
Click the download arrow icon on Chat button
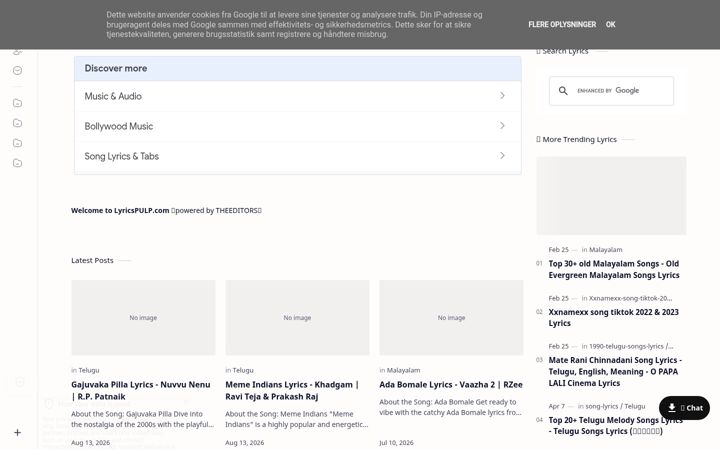pyautogui.click(x=672, y=408)
